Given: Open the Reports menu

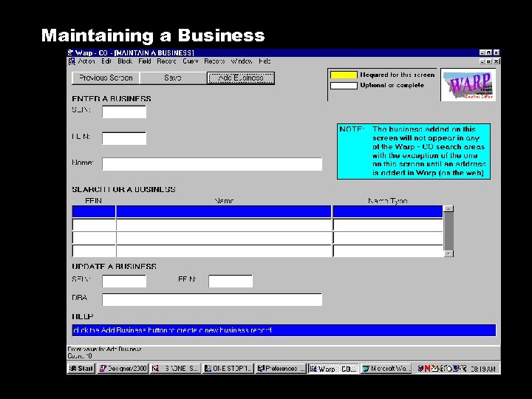Looking at the screenshot, I should point(214,61).
